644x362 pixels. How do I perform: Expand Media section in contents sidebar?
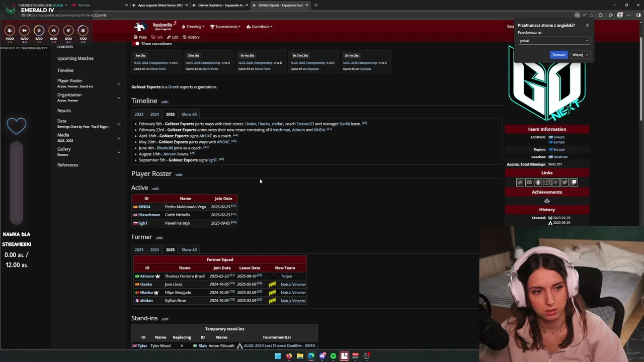click(x=119, y=138)
